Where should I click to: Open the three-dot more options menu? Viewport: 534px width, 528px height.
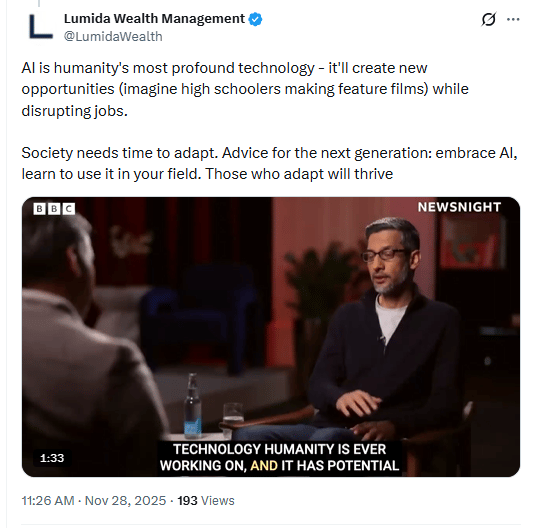click(513, 19)
